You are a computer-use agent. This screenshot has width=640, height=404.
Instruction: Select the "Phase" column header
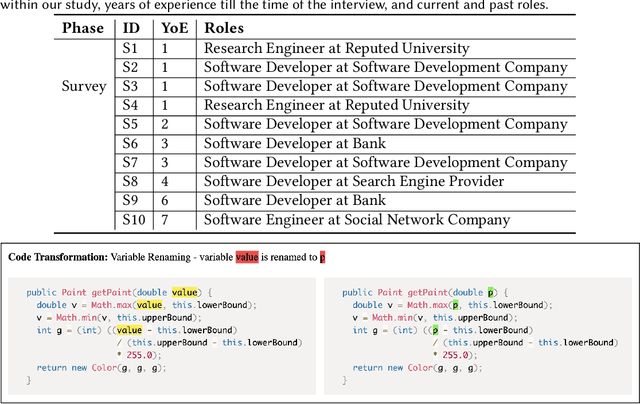83,28
